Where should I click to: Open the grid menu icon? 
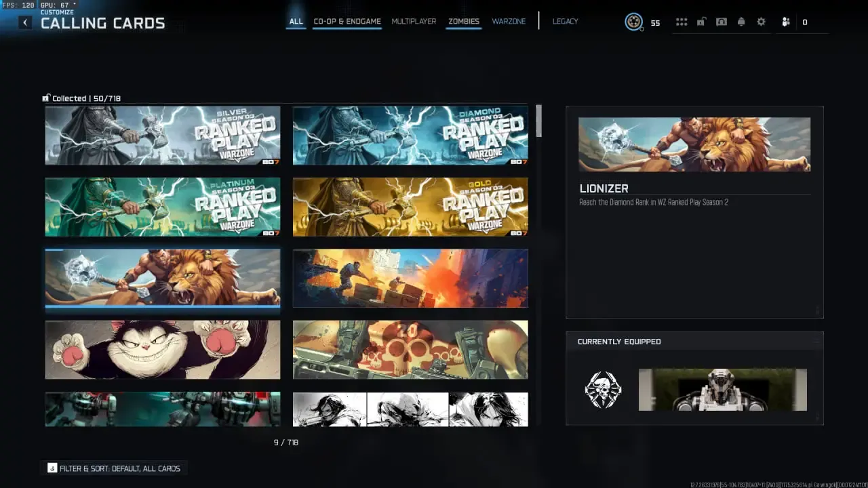[x=682, y=22]
